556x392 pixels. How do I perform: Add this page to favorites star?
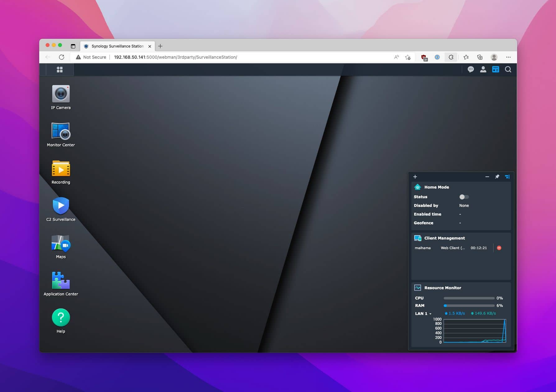coord(408,57)
